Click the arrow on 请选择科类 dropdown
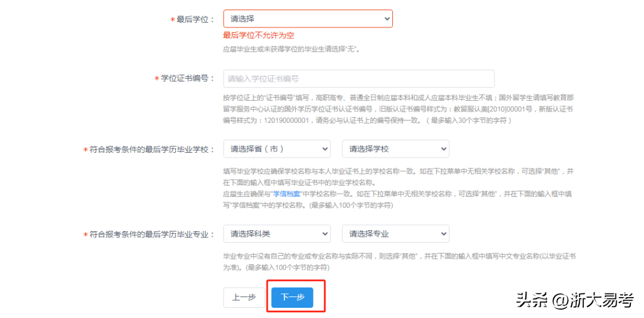 [324, 233]
